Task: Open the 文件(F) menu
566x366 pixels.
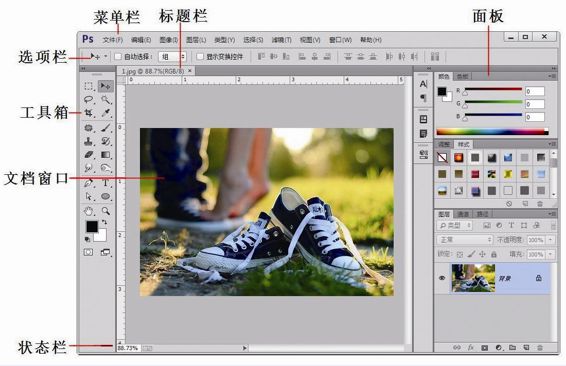Action: [x=113, y=40]
